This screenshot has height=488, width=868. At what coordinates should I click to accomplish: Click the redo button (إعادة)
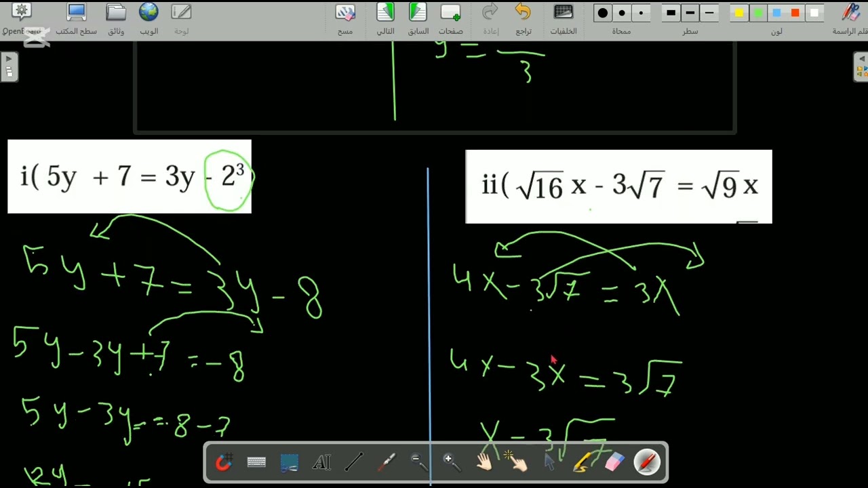pyautogui.click(x=490, y=20)
